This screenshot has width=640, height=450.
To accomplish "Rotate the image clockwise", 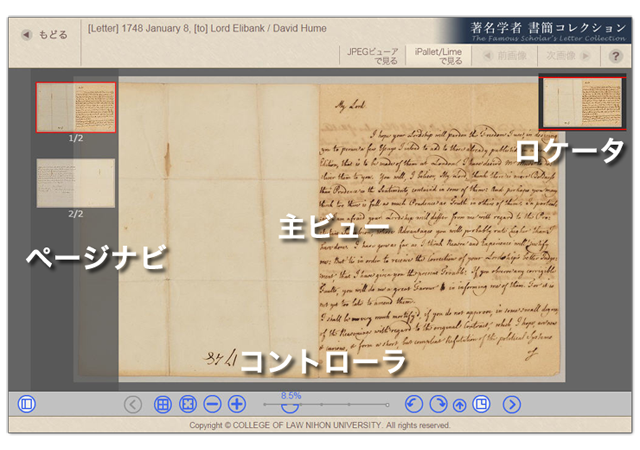I will pos(437,404).
